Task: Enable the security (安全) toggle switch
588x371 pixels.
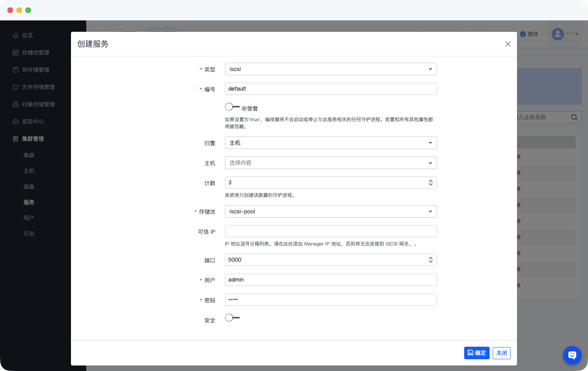Action: tap(232, 318)
